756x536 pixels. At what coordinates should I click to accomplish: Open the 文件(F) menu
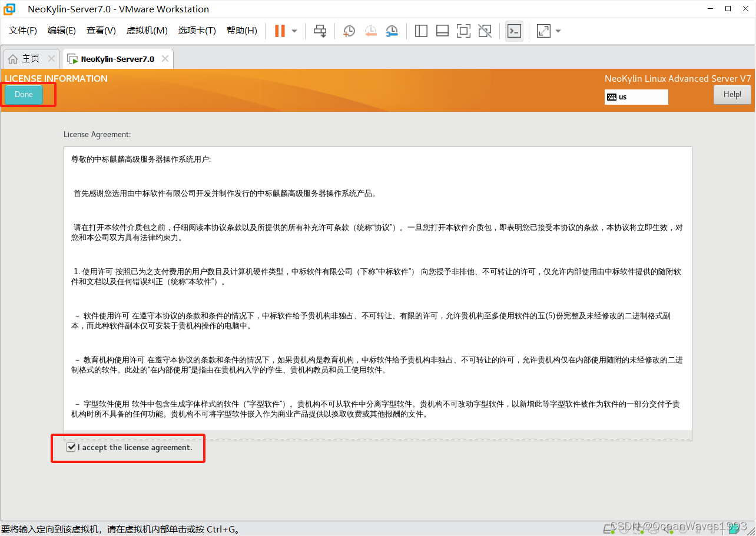coord(23,31)
